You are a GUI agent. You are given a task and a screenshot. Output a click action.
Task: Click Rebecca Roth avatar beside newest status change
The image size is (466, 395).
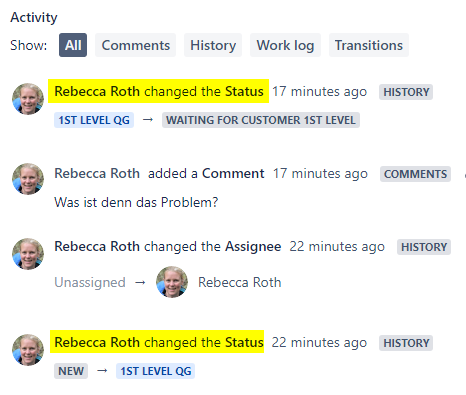28,99
